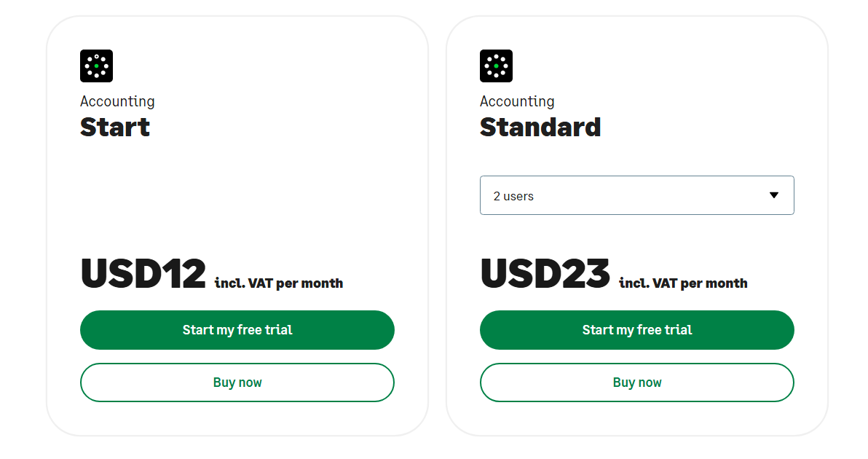
Task: Click 'Start my free trial' for the Standard plan
Action: click(x=636, y=329)
